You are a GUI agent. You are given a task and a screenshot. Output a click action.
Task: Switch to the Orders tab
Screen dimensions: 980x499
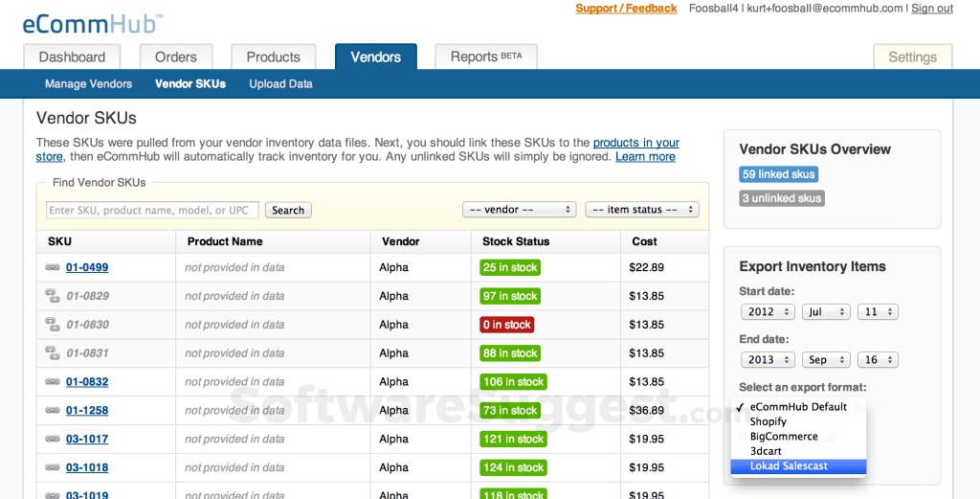point(176,57)
